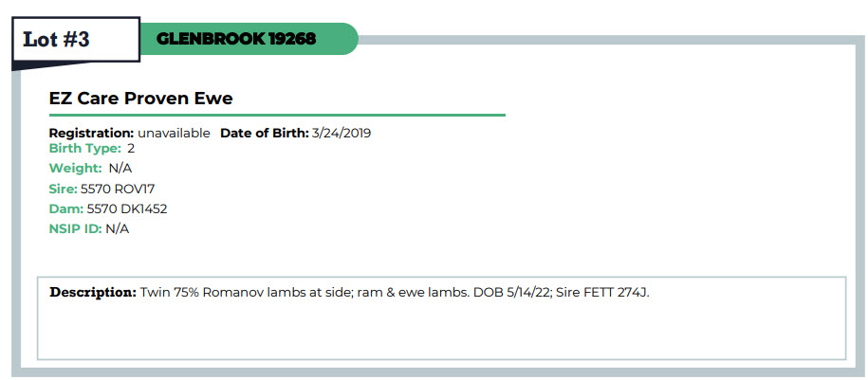Viewport: 868px width, 380px height.
Task: Click the Birth Type label
Action: 85,149
